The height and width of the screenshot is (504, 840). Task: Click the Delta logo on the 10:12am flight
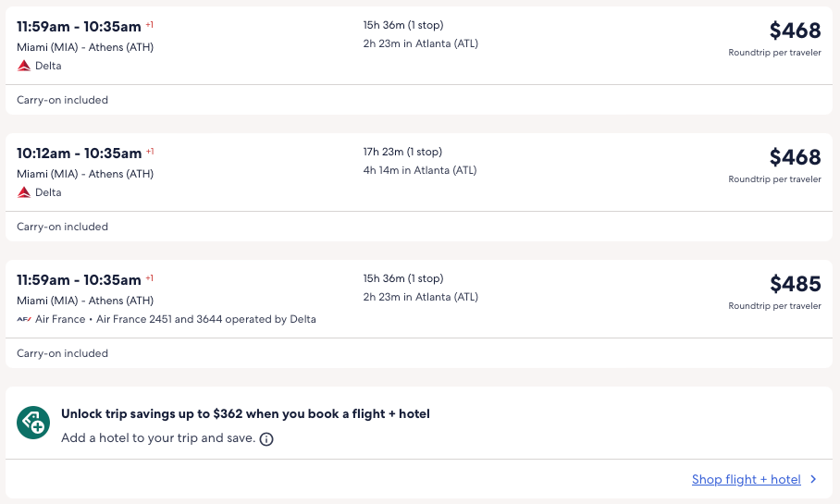click(24, 192)
